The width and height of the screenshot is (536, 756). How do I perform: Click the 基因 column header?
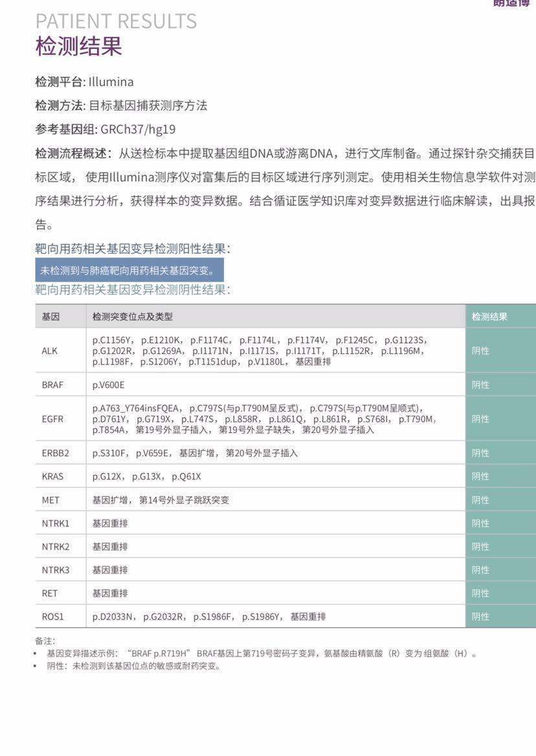point(50,317)
